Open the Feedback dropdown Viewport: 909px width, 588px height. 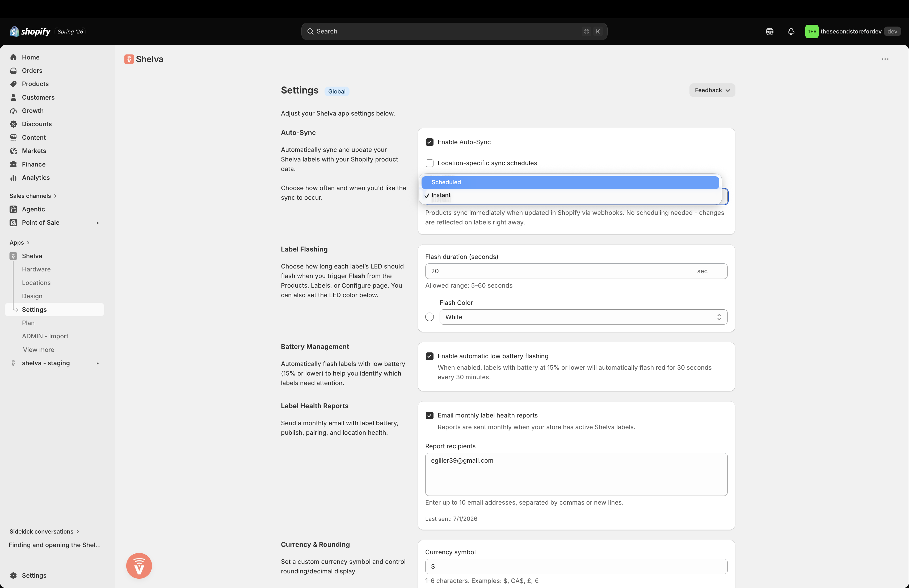tap(712, 90)
